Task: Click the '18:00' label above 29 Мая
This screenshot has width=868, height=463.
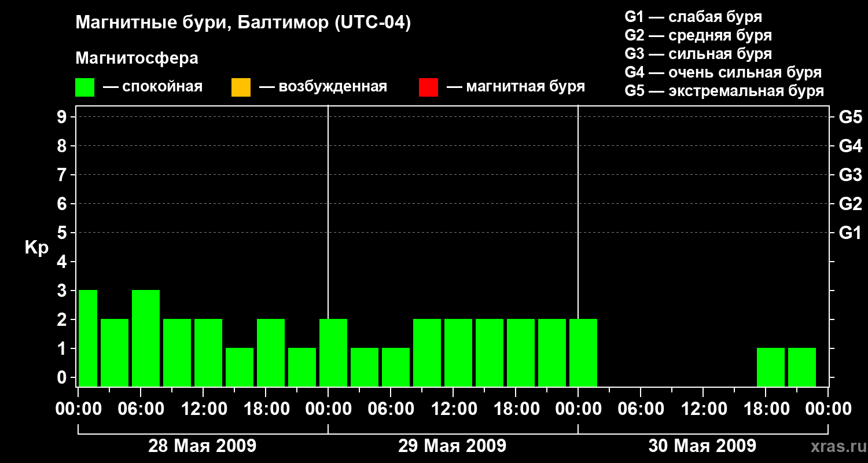Action: pos(516,409)
